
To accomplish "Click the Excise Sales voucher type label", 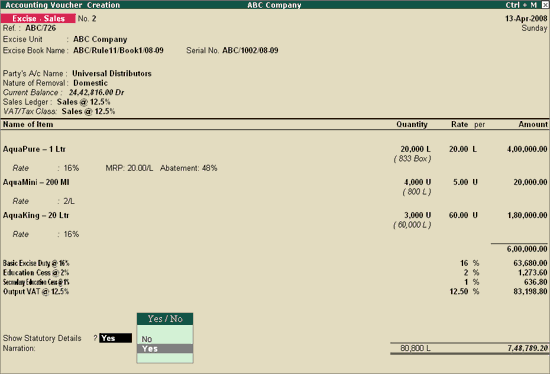I will coord(38,19).
